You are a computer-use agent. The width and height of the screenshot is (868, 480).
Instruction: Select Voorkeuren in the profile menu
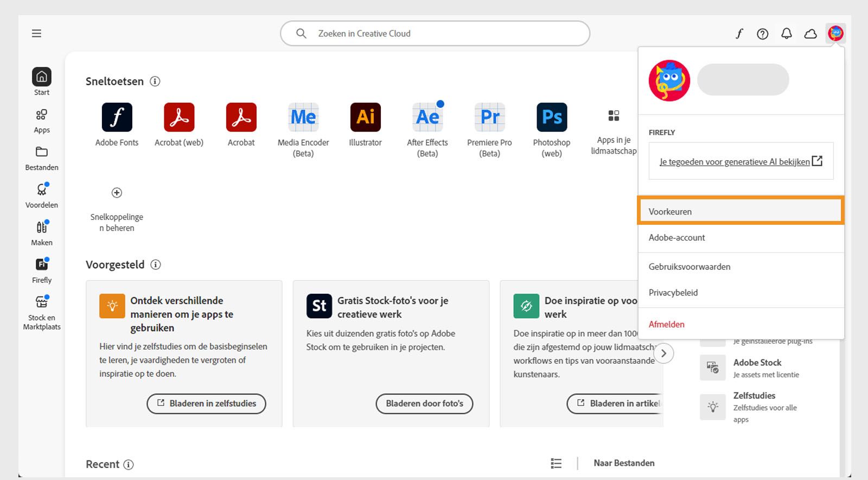[x=741, y=211]
